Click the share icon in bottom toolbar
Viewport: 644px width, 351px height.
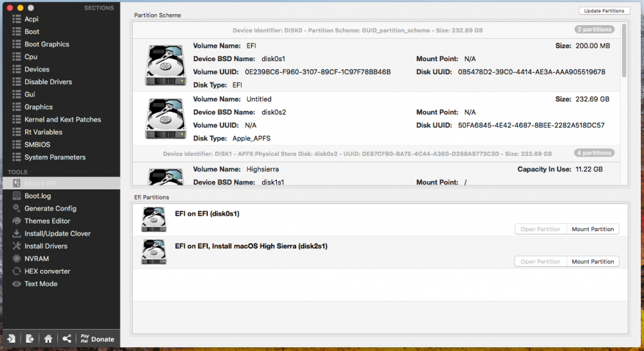pos(66,339)
